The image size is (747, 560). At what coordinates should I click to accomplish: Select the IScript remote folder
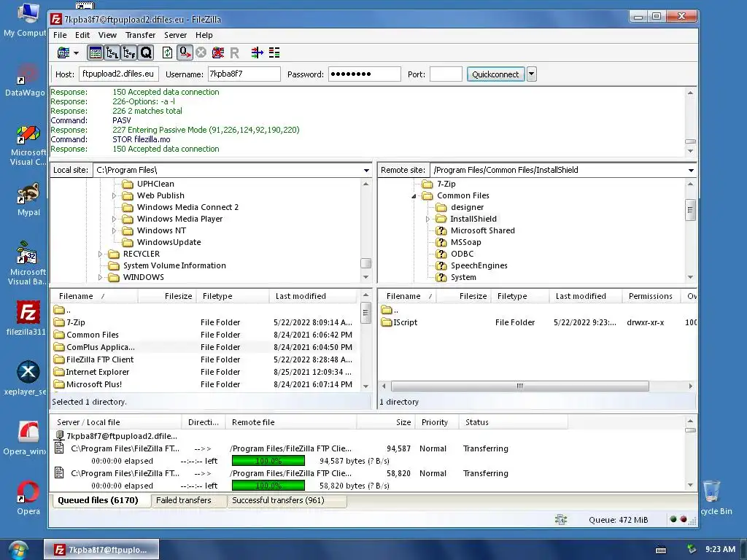[405, 322]
